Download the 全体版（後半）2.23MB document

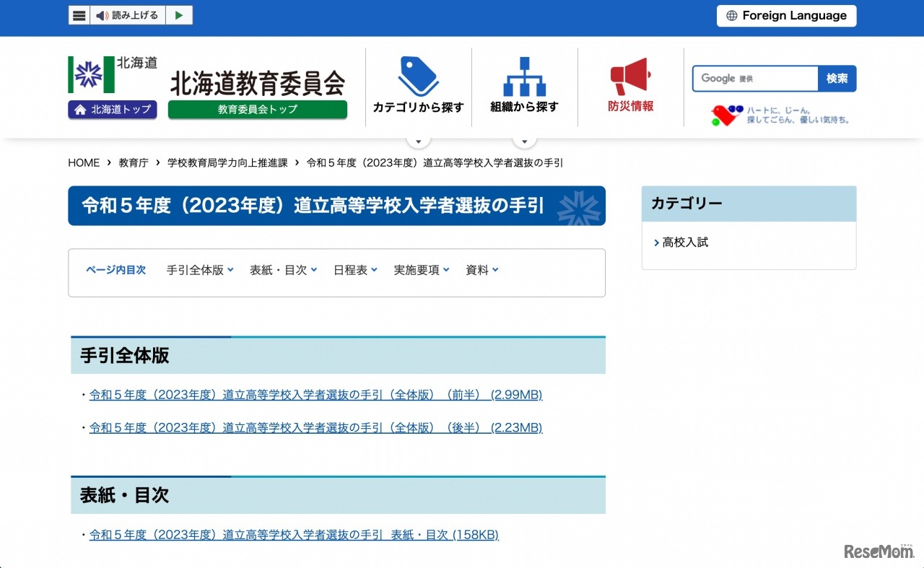[x=315, y=428]
